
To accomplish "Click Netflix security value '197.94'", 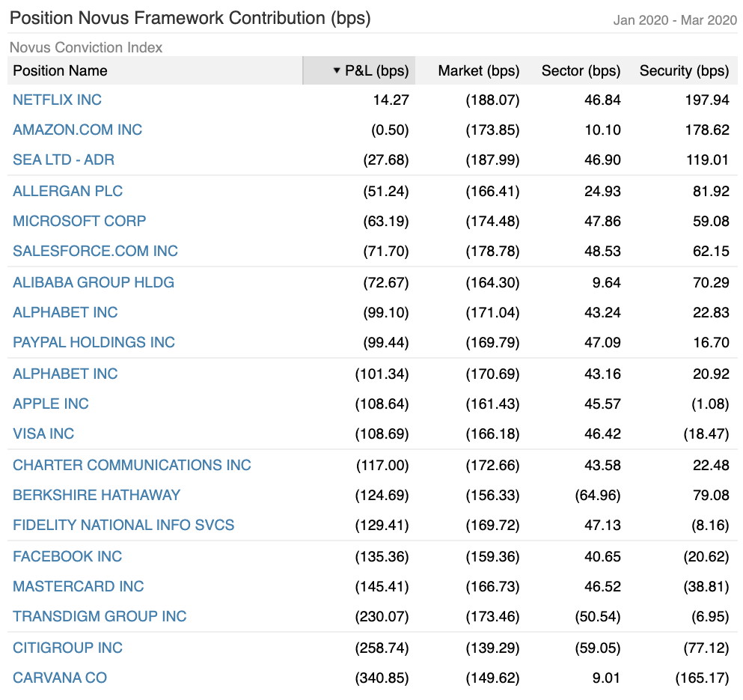I will tap(707, 100).
